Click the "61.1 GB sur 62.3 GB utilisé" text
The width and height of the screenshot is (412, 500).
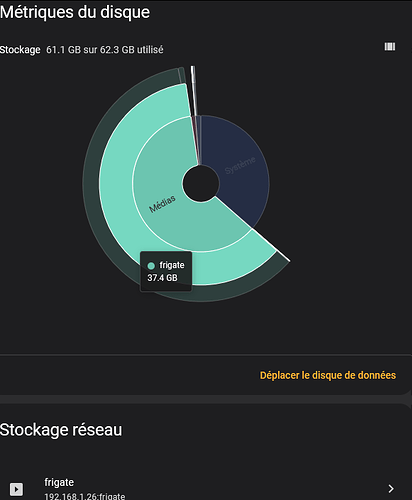105,50
